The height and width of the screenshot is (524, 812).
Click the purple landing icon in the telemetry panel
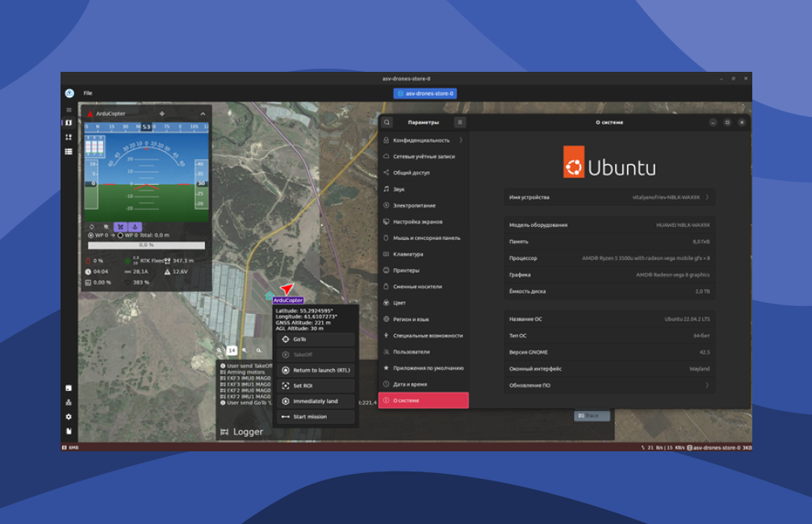pos(135,227)
